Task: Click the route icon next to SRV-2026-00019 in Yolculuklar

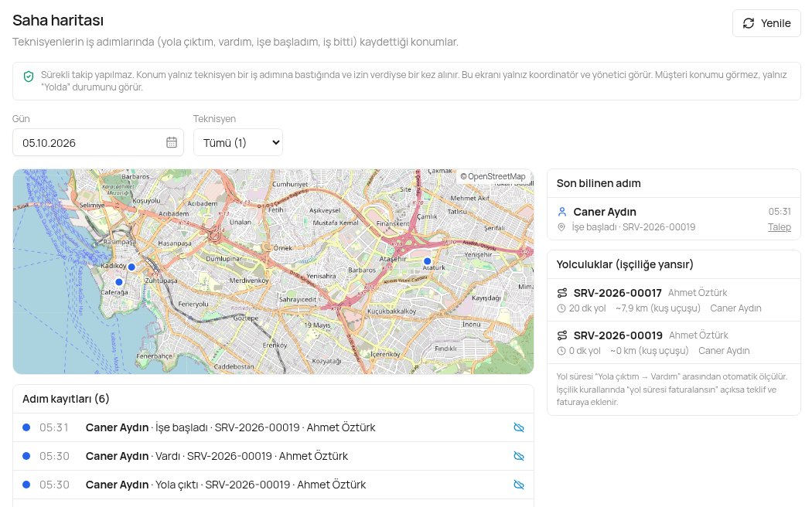Action: [x=562, y=335]
